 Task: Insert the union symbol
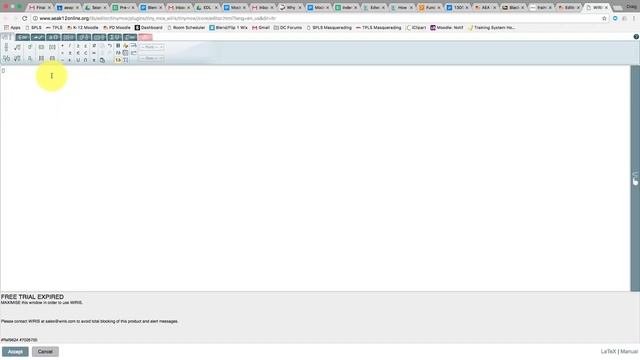(78, 60)
